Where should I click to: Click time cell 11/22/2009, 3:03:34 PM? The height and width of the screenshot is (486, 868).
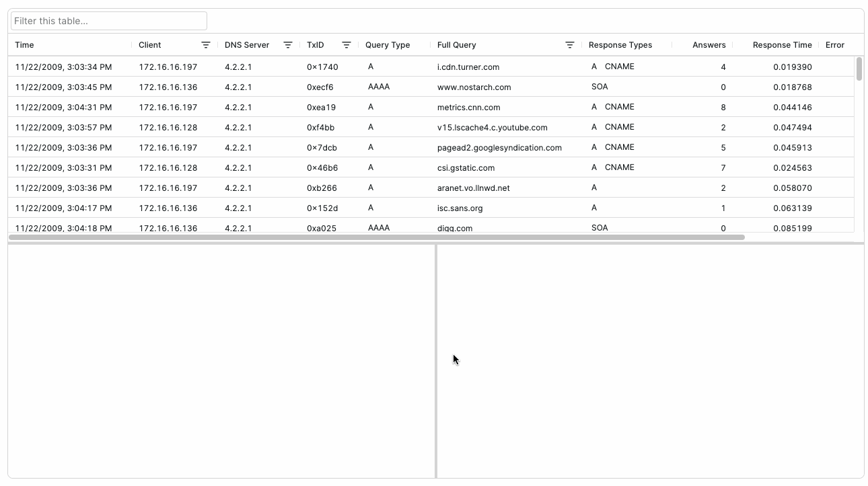point(63,67)
